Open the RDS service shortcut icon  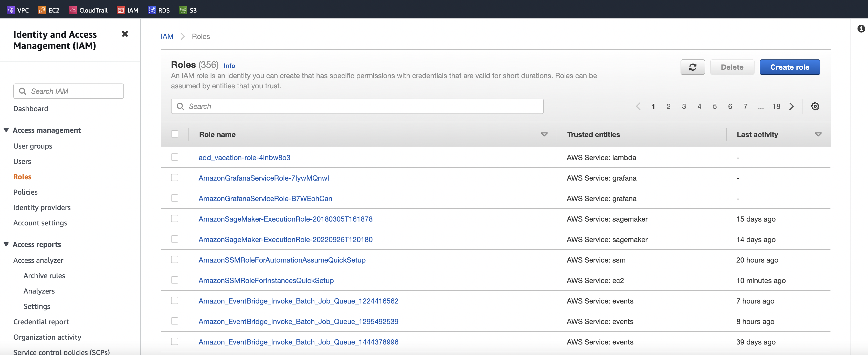pos(152,10)
